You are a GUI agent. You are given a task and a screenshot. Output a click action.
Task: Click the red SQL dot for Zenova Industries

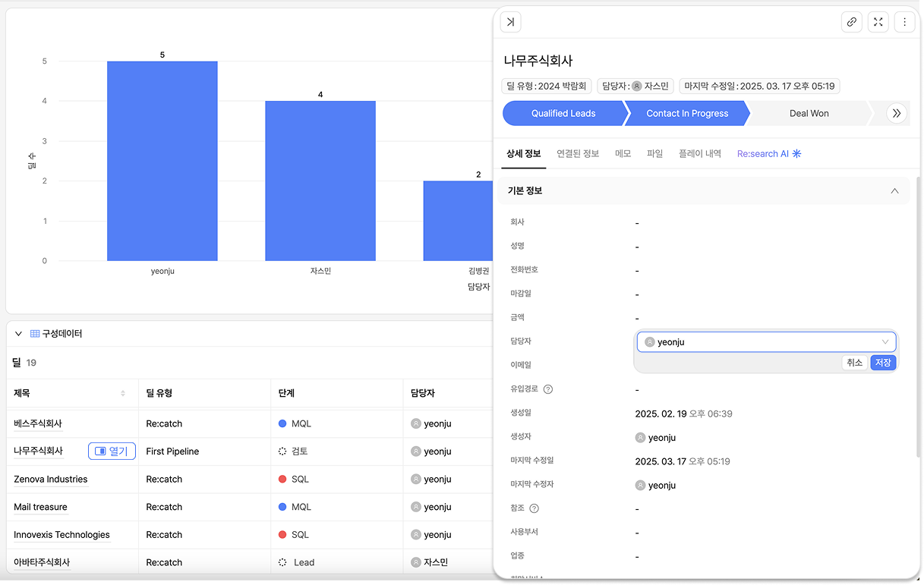(282, 480)
